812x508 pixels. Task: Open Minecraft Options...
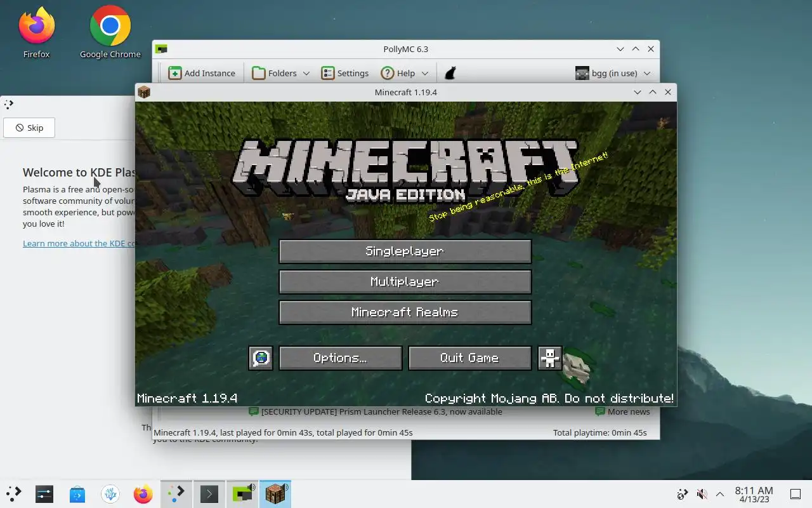click(x=340, y=358)
